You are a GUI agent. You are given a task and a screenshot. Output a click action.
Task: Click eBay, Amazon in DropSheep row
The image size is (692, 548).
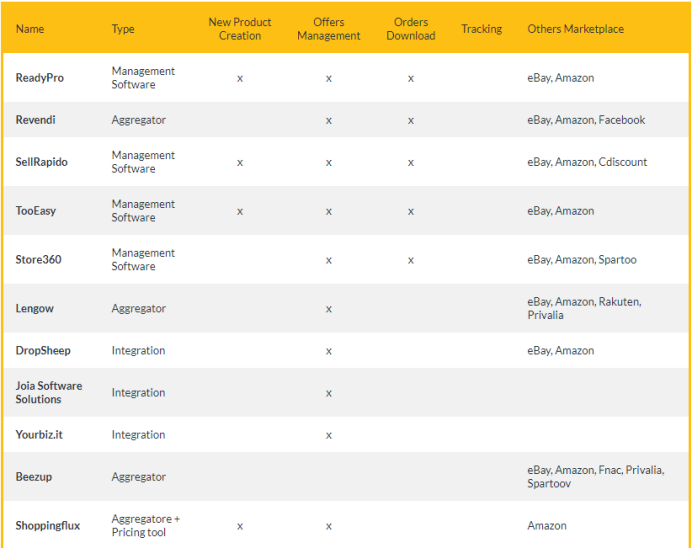coord(560,351)
